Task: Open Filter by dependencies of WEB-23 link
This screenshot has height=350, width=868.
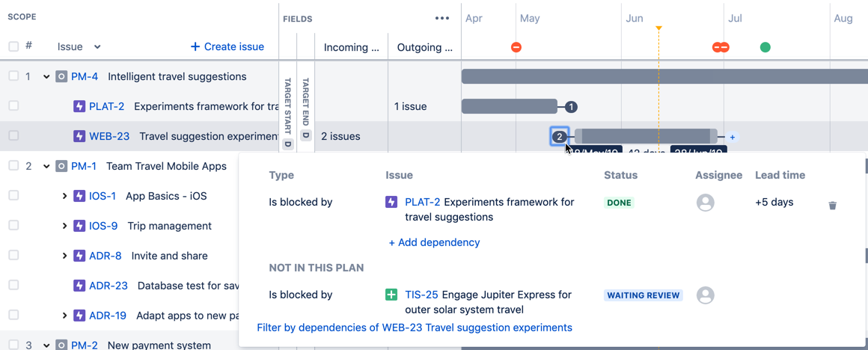Action: tap(415, 328)
